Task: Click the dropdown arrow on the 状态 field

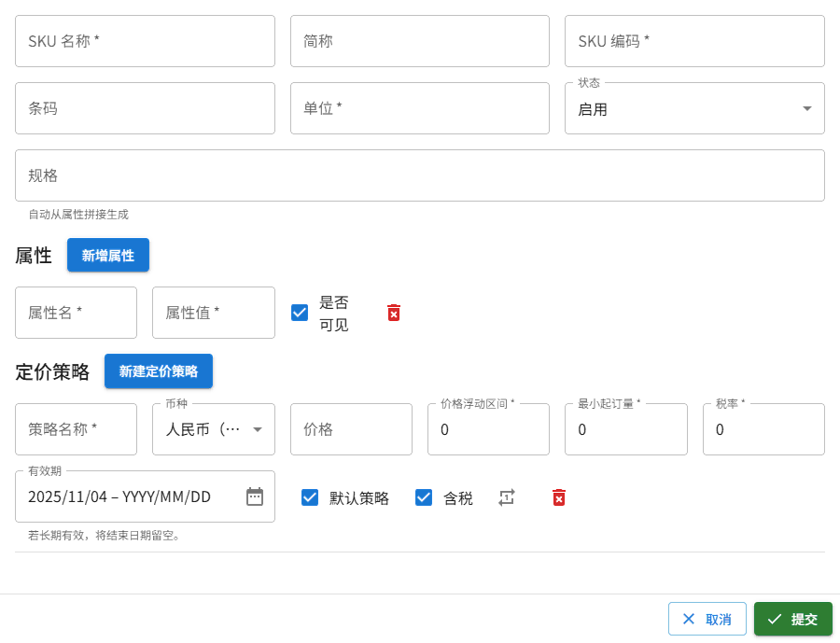Action: [805, 108]
